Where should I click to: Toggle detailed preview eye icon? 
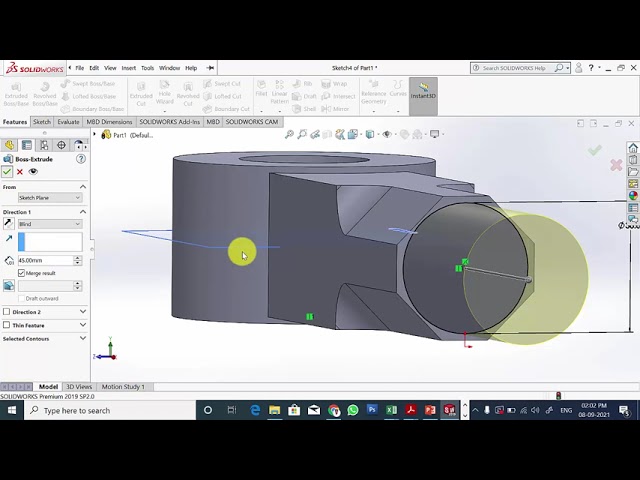[33, 172]
